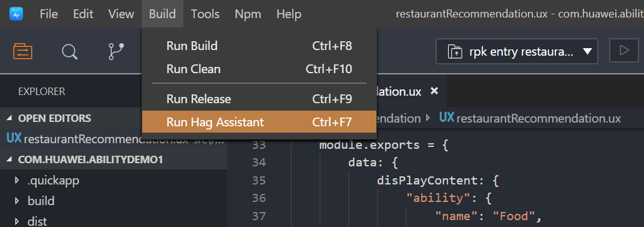Viewport: 644px width, 227px height.
Task: Open the rpk entry run configuration dropdown
Action: point(517,51)
